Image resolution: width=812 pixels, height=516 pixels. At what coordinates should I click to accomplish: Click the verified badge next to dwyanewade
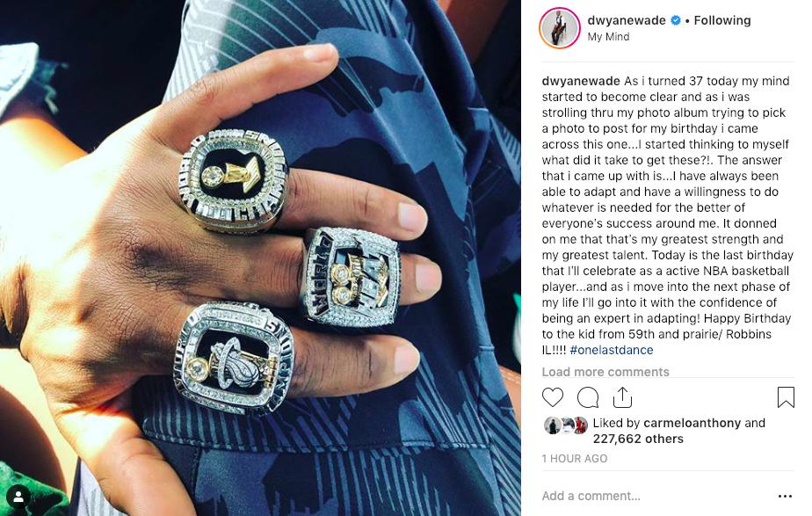[x=676, y=20]
